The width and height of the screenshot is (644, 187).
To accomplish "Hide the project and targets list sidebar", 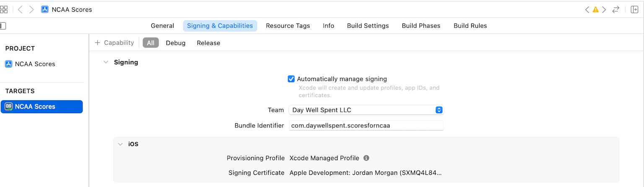I will [x=3, y=26].
